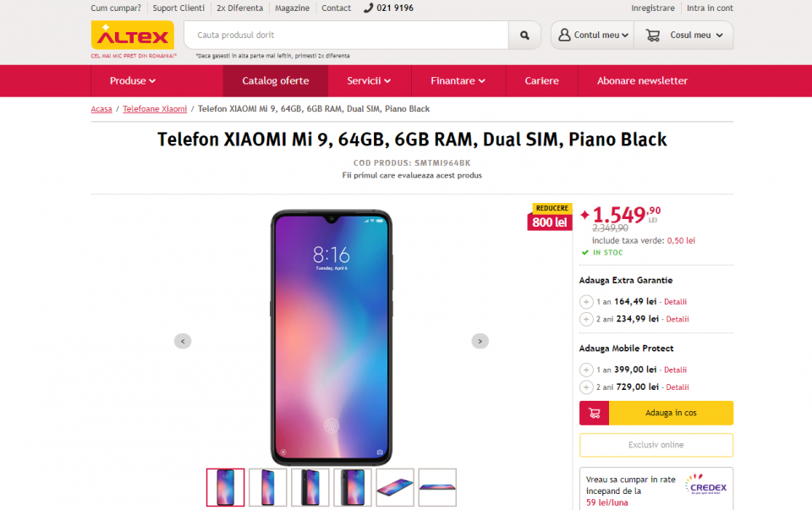This screenshot has height=510, width=812.
Task: Click the magnifier search icon
Action: pyautogui.click(x=524, y=36)
